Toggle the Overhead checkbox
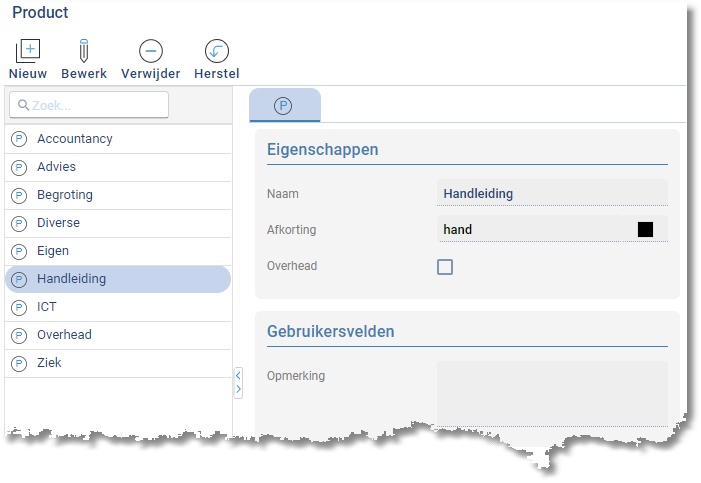 (445, 267)
